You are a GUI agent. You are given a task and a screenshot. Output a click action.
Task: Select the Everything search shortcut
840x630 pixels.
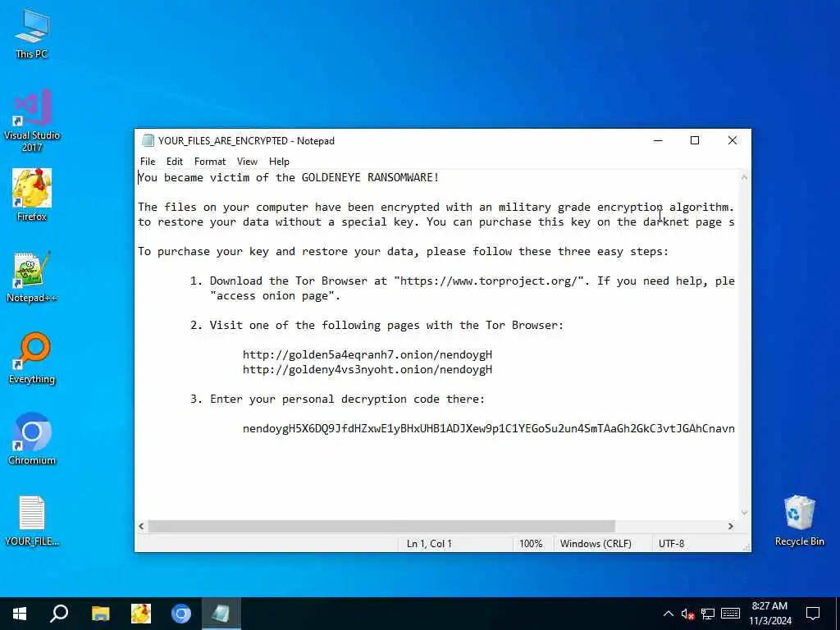32,358
